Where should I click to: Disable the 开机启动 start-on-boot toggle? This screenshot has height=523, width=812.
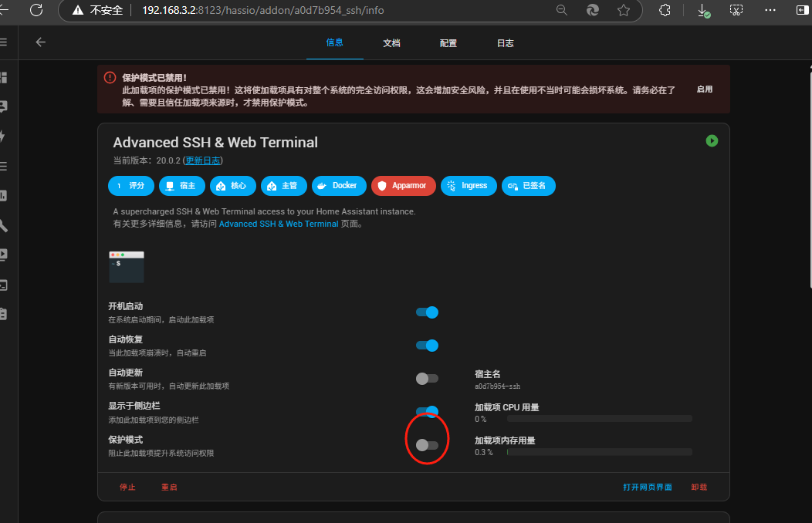tap(427, 312)
